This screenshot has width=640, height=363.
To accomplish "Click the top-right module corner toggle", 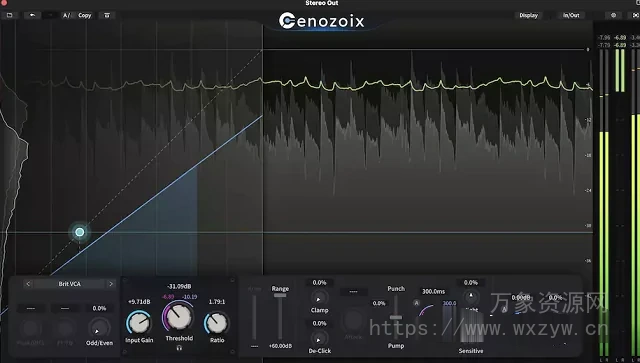I will pyautogui.click(x=232, y=280).
